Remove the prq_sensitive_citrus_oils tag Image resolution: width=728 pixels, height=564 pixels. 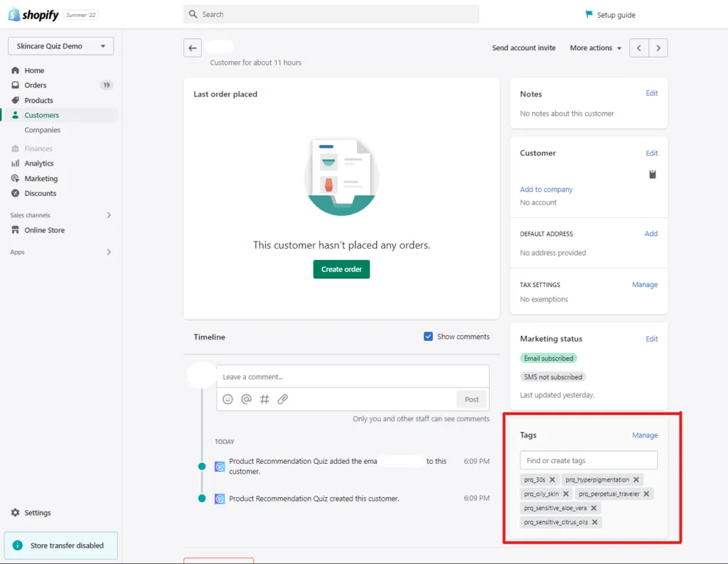[595, 522]
